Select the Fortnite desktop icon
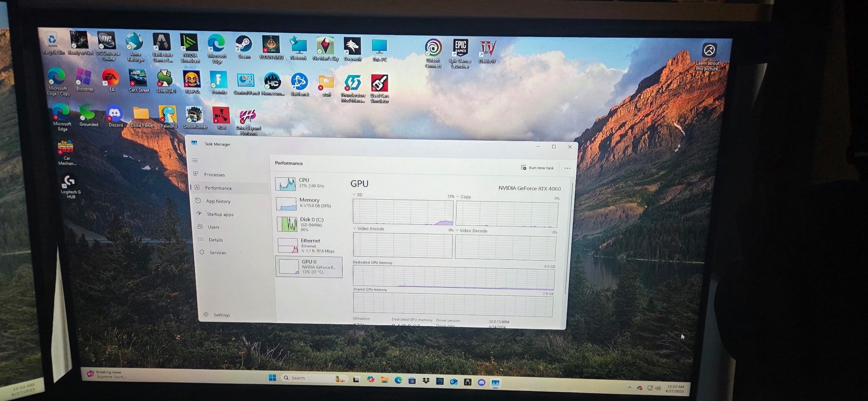868x401 pixels. tap(219, 83)
